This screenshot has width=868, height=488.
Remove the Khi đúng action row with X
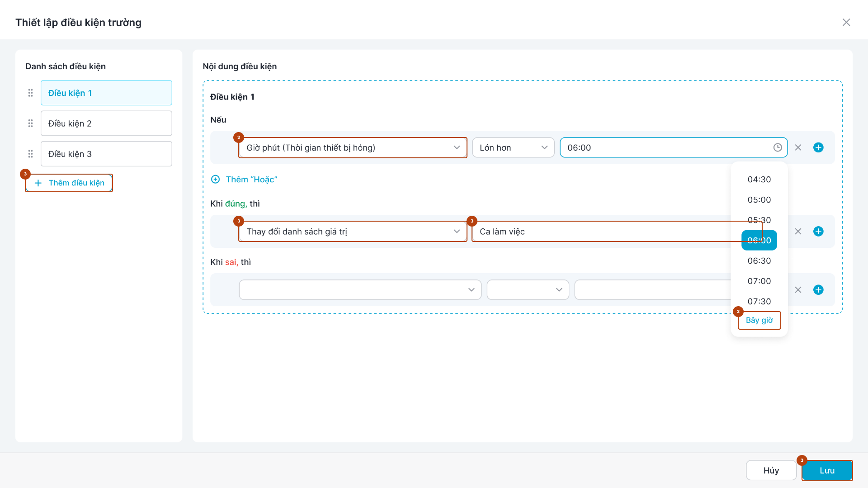click(798, 232)
